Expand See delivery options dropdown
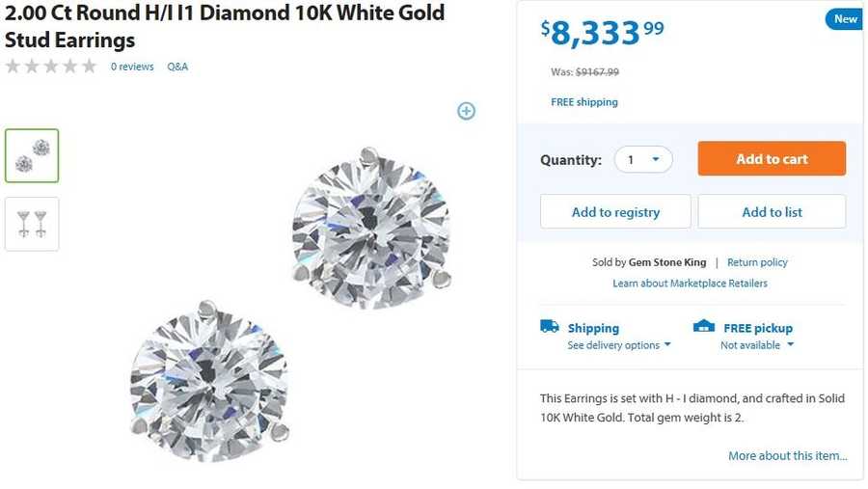 (x=619, y=345)
